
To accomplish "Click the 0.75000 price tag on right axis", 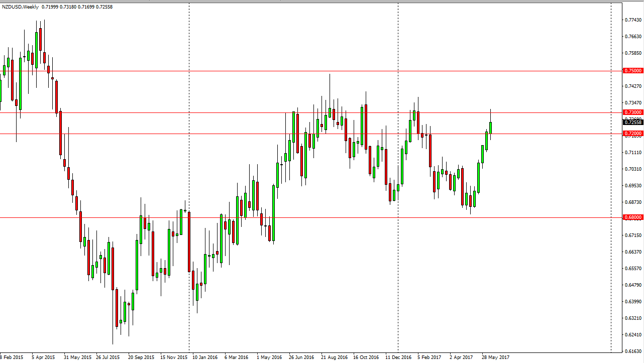I will [x=633, y=71].
